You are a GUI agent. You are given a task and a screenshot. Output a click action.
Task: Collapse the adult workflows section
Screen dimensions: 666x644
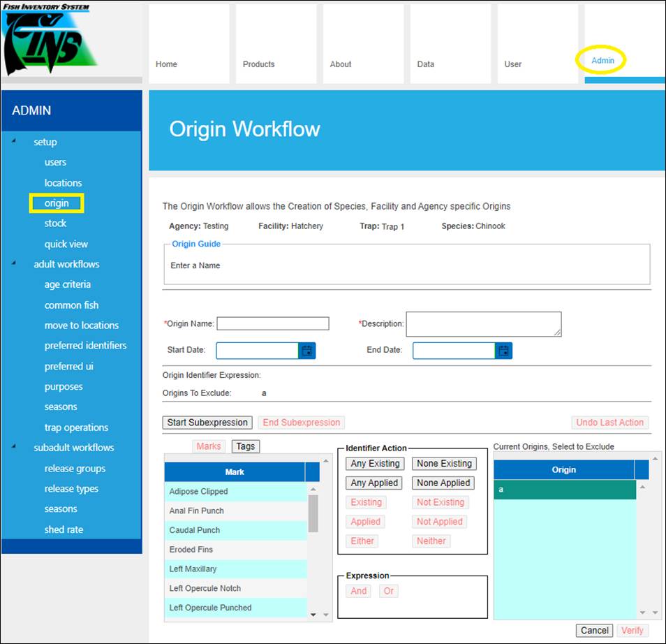click(15, 264)
